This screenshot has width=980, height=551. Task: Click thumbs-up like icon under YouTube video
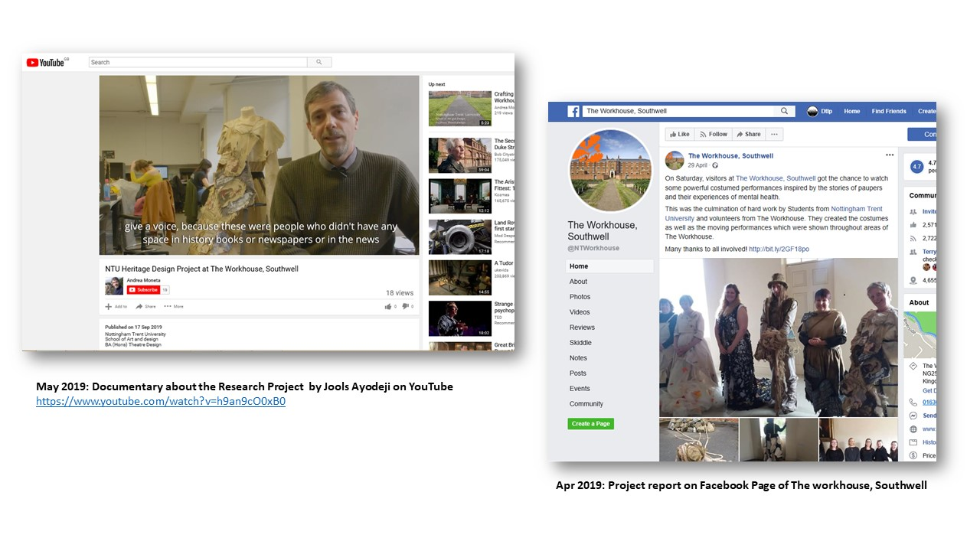click(388, 306)
